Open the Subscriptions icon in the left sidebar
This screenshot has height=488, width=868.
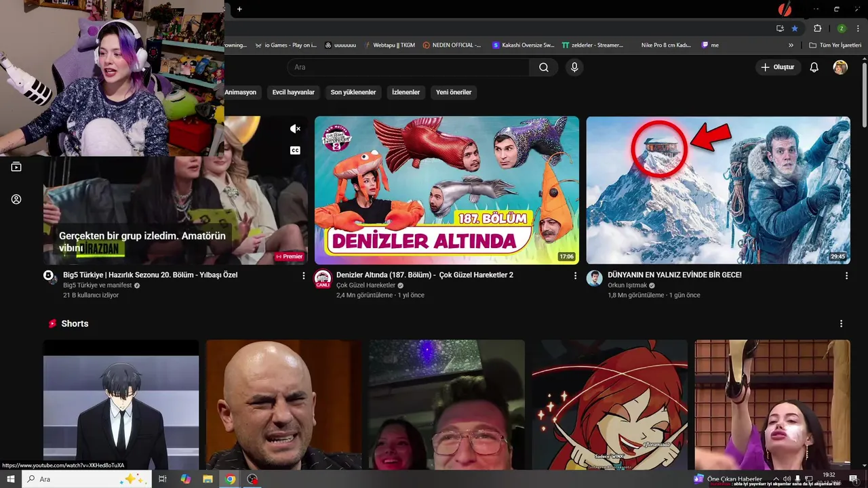click(x=16, y=167)
